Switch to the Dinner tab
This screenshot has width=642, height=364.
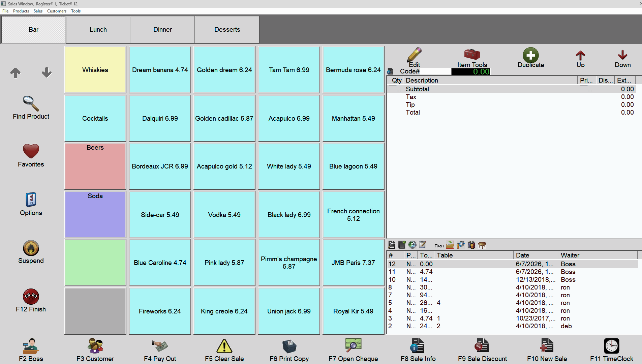click(x=162, y=29)
